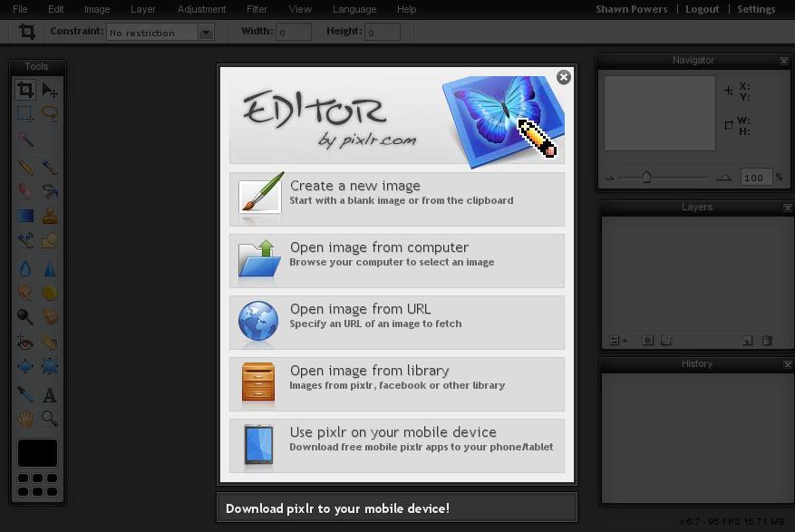Open the main foreground color swatch
Screen dimensions: 795x532
(37, 453)
